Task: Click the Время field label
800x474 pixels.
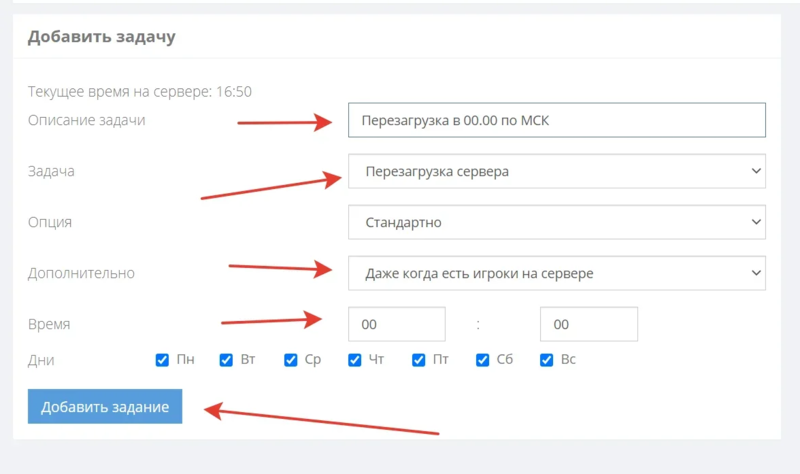Action: point(49,325)
